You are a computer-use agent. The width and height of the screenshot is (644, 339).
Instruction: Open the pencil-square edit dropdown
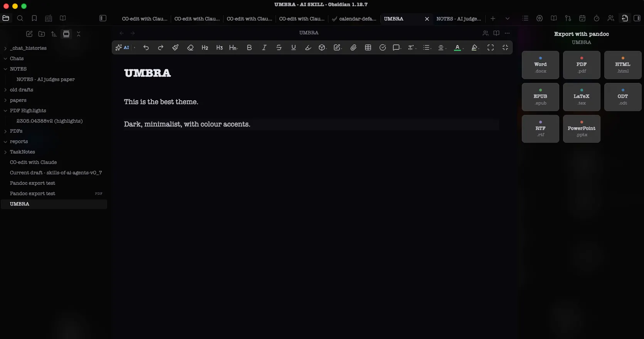point(338,47)
